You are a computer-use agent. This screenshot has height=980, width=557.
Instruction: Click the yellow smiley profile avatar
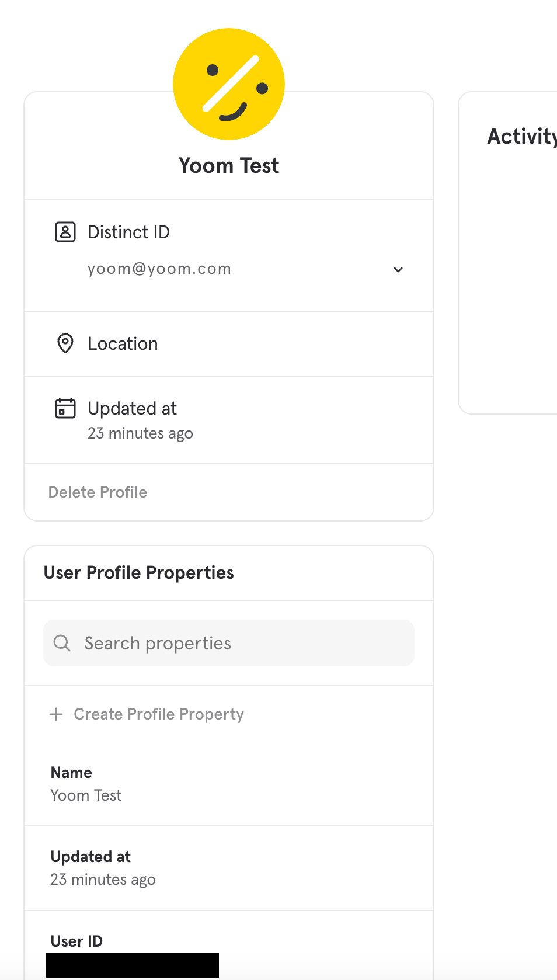click(x=229, y=84)
